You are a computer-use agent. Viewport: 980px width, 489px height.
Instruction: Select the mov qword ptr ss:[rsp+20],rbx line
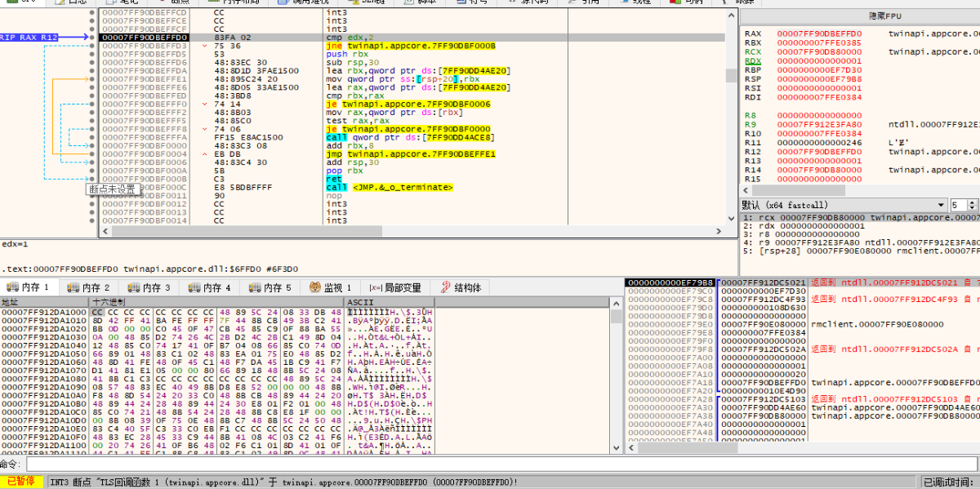pyautogui.click(x=403, y=79)
